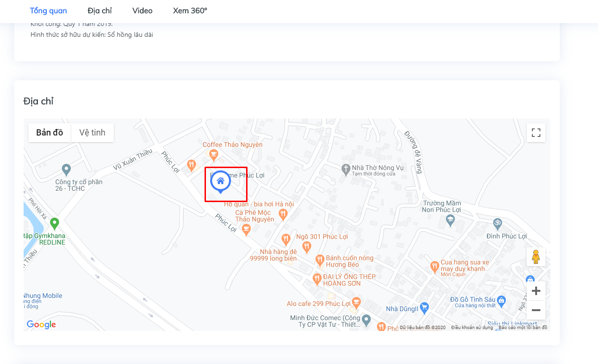Click Cà Phê Mộc Thảo Nguyên restaurant icon

[x=283, y=215]
